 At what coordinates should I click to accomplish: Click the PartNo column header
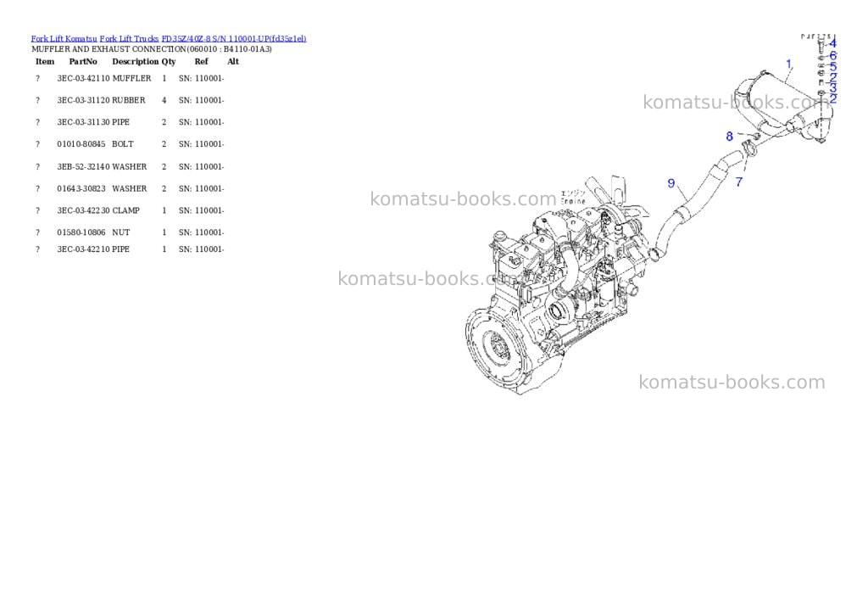(x=83, y=61)
